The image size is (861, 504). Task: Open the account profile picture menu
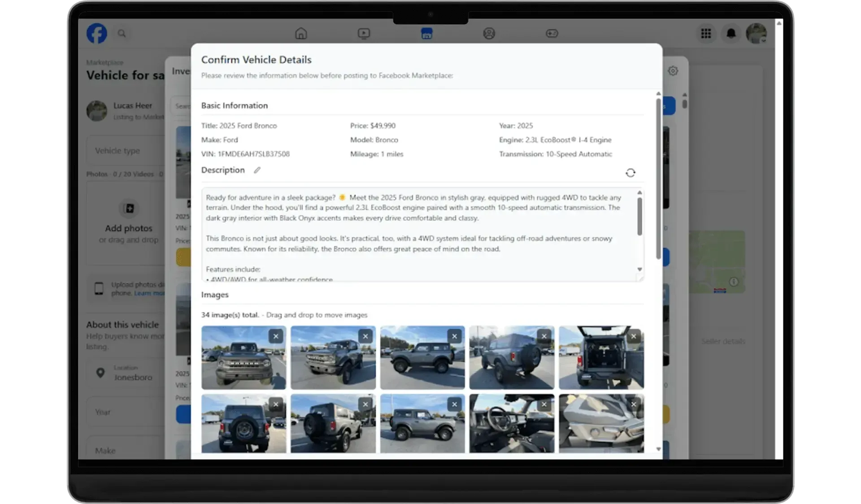[x=756, y=33]
